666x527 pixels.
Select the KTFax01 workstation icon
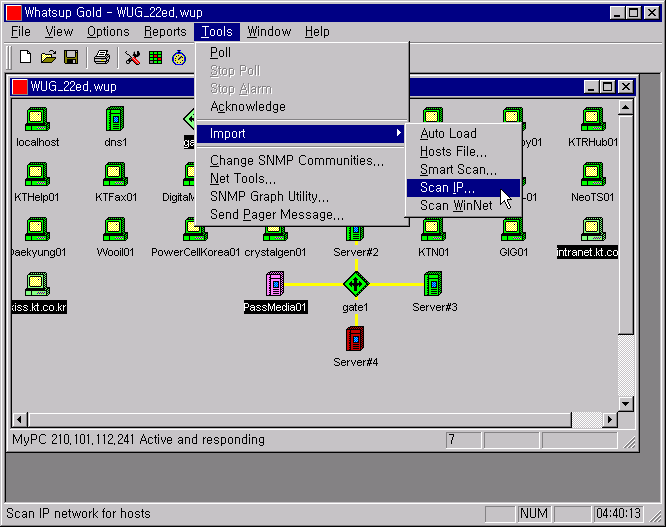116,174
